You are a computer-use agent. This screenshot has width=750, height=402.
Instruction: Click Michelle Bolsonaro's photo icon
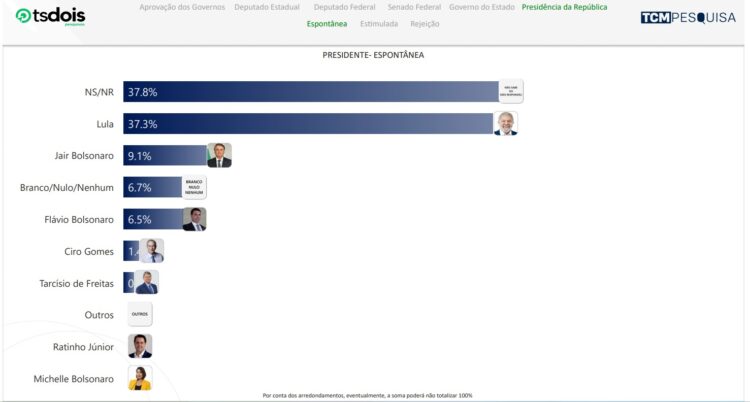tap(140, 378)
